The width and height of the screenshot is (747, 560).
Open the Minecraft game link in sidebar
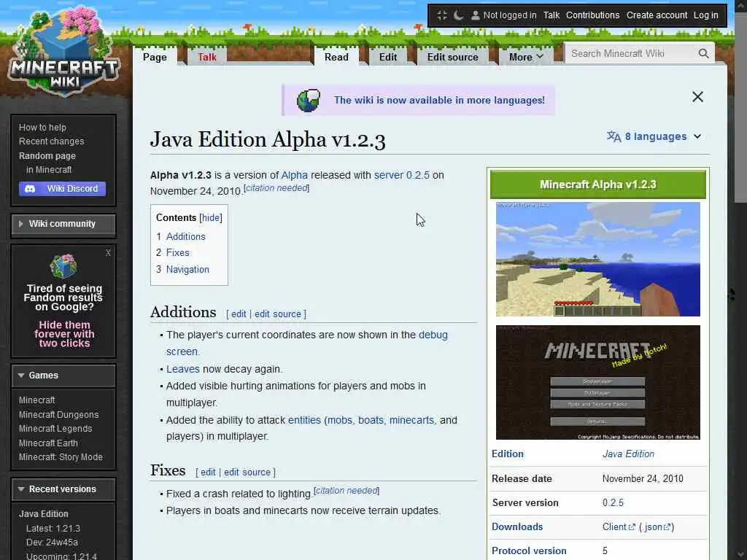tap(36, 400)
